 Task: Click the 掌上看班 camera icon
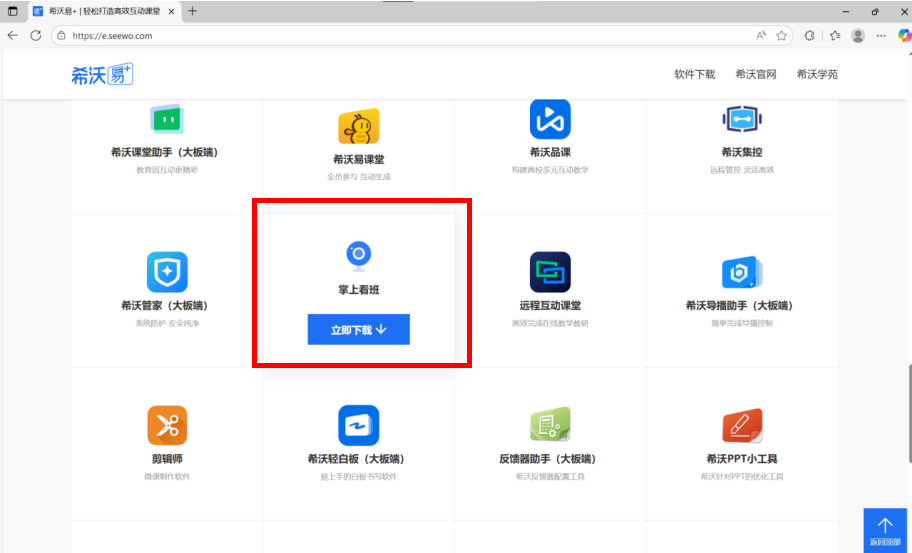(x=358, y=255)
